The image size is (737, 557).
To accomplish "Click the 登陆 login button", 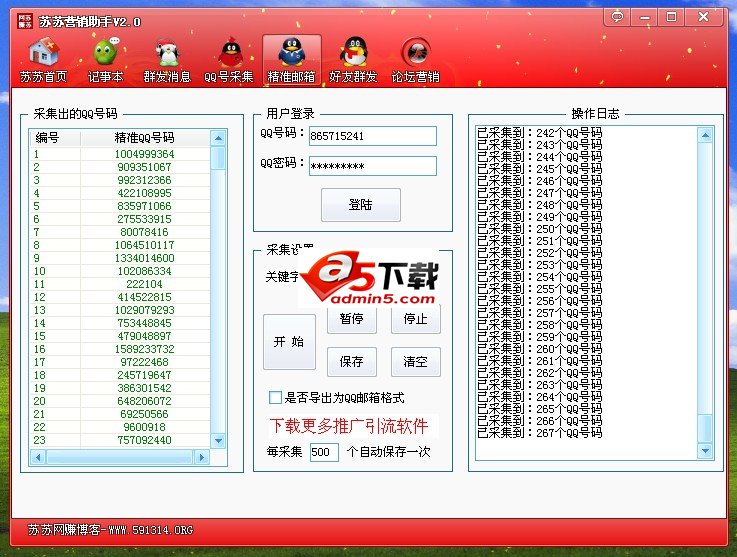I will click(x=361, y=204).
